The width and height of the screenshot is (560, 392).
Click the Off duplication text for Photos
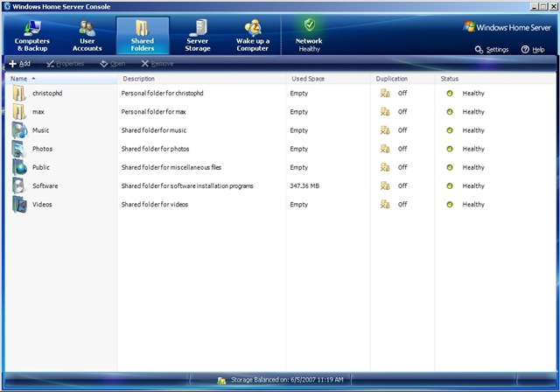tap(402, 149)
